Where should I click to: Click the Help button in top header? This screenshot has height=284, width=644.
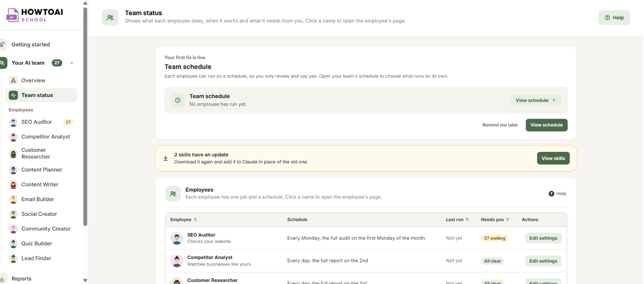[x=614, y=18]
